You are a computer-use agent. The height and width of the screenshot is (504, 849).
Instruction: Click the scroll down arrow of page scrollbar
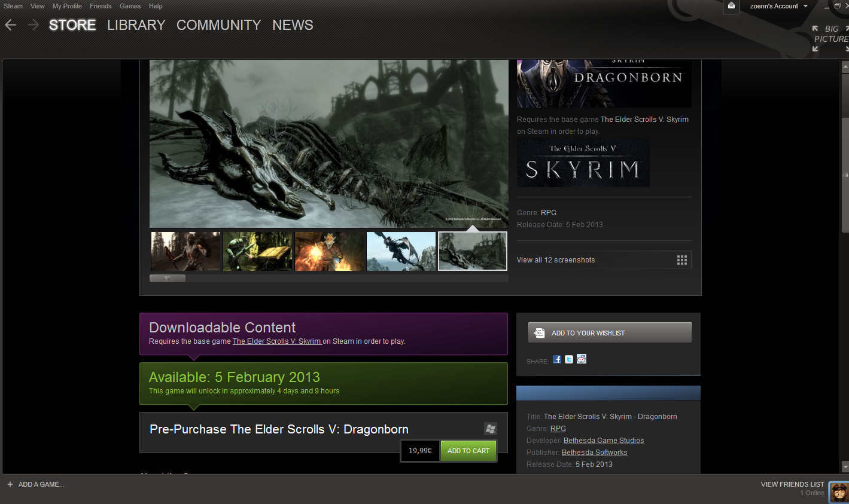click(845, 466)
